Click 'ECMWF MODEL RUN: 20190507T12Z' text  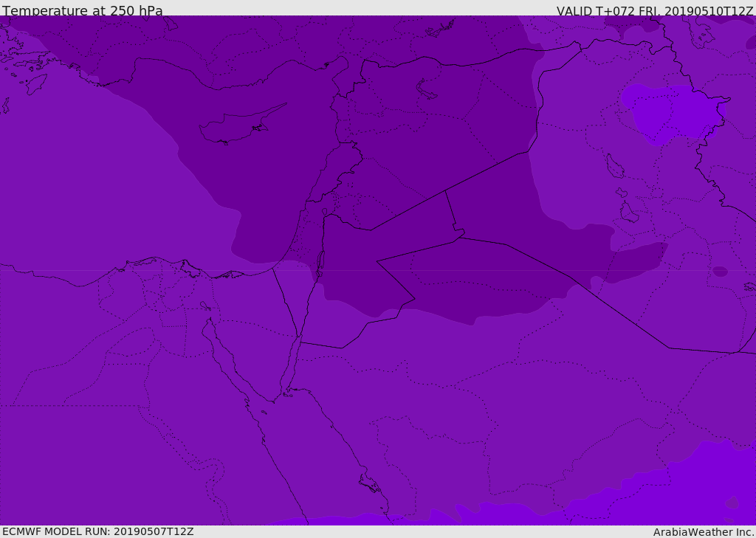(x=98, y=531)
